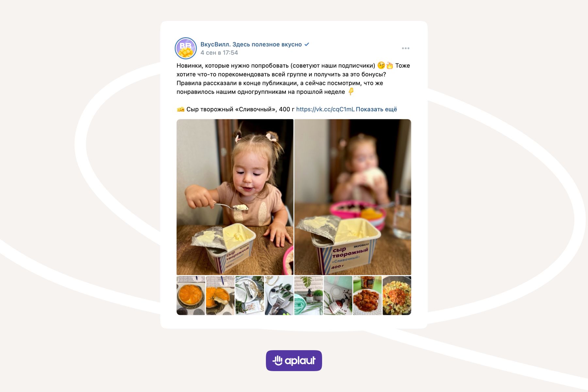Click the cheese emoji before Сыр творожный
This screenshot has width=588, height=392.
tap(180, 109)
